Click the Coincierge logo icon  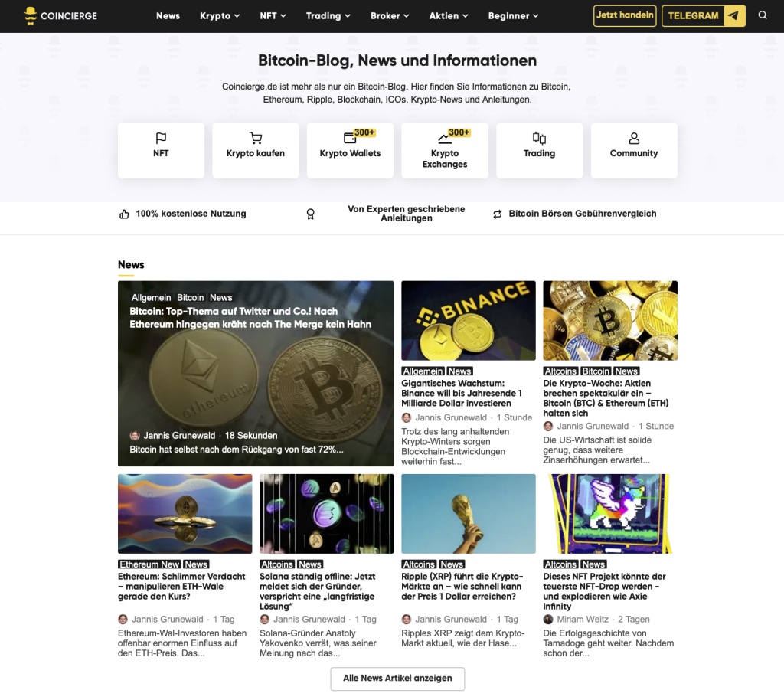(31, 16)
